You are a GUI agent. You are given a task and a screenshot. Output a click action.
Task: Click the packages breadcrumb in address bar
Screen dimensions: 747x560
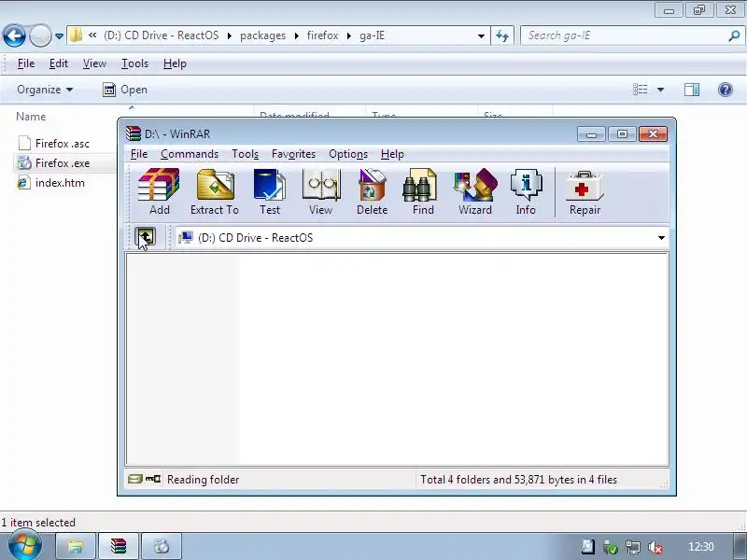[262, 35]
